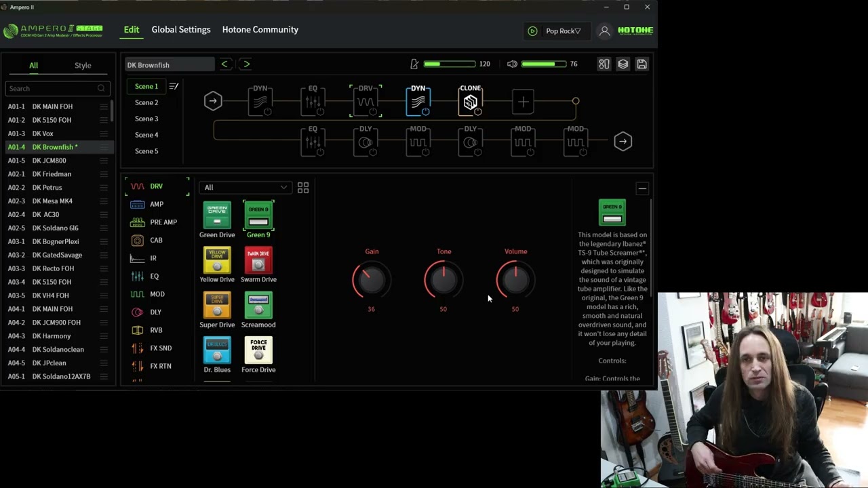
Task: Click the add effect plus block
Action: click(523, 102)
